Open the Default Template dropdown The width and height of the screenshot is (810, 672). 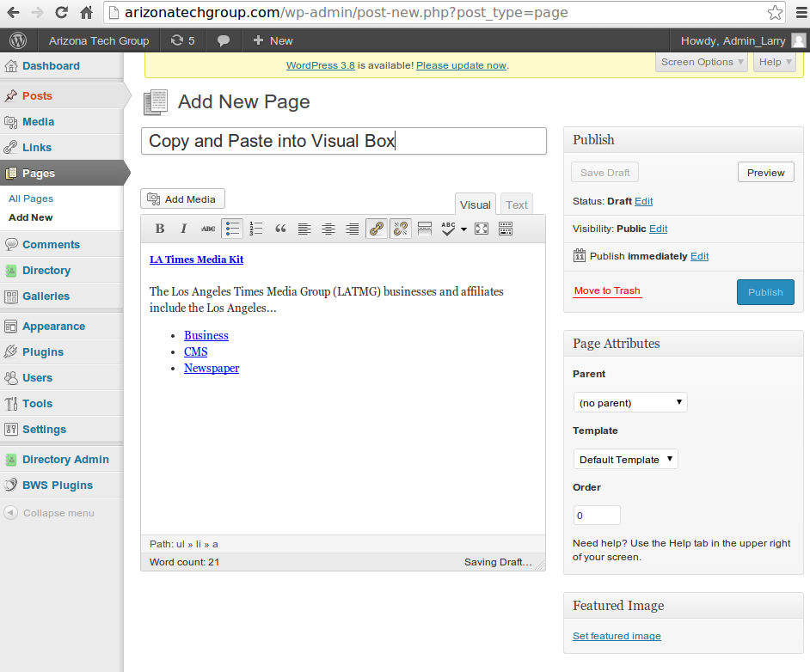(x=626, y=460)
